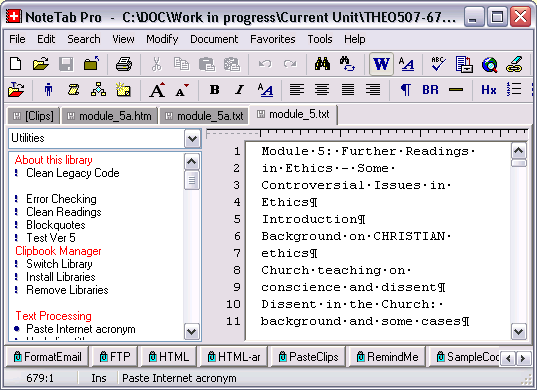Viewport: 537px width, 390px height.
Task: Click the chain link icon
Action: [x=514, y=64]
